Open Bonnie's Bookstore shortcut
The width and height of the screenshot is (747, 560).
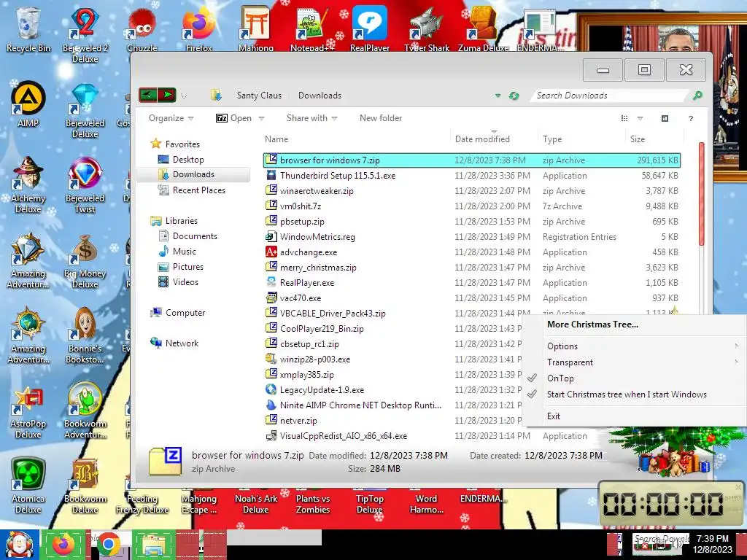pyautogui.click(x=85, y=335)
